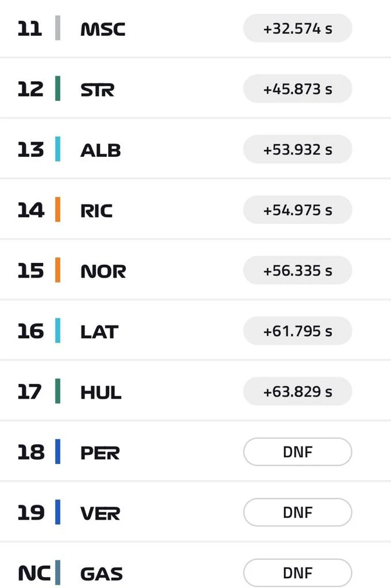Tap the +53.932 s gap badge
391x588 pixels.
(298, 149)
